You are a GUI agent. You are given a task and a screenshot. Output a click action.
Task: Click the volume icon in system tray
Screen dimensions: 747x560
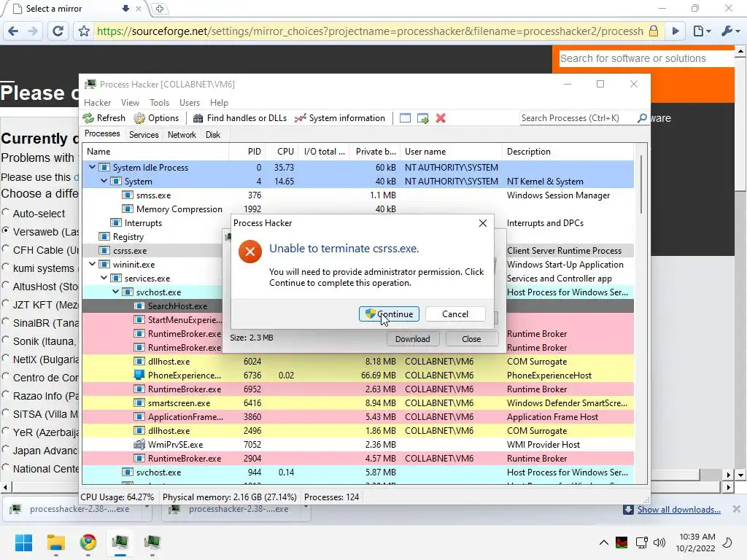point(659,542)
